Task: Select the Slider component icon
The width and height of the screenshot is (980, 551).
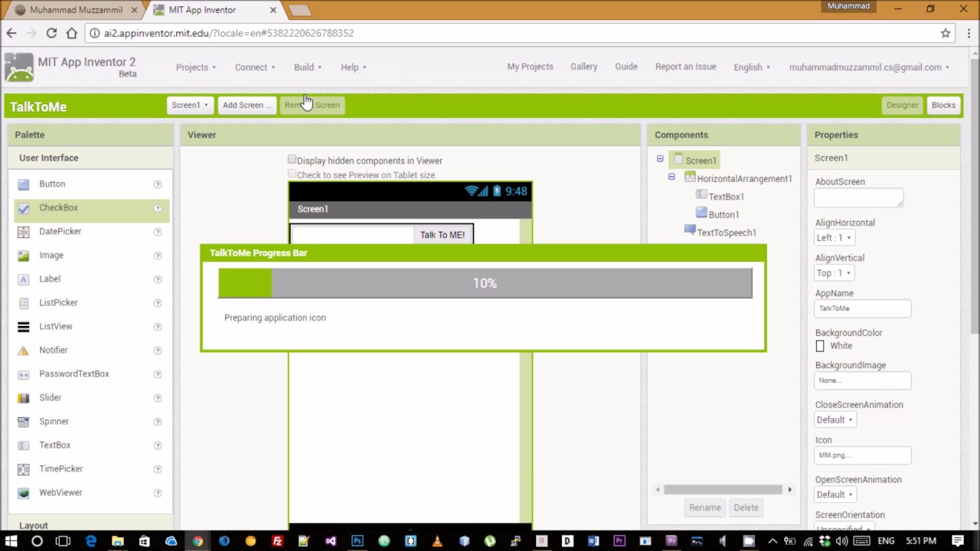Action: [23, 397]
